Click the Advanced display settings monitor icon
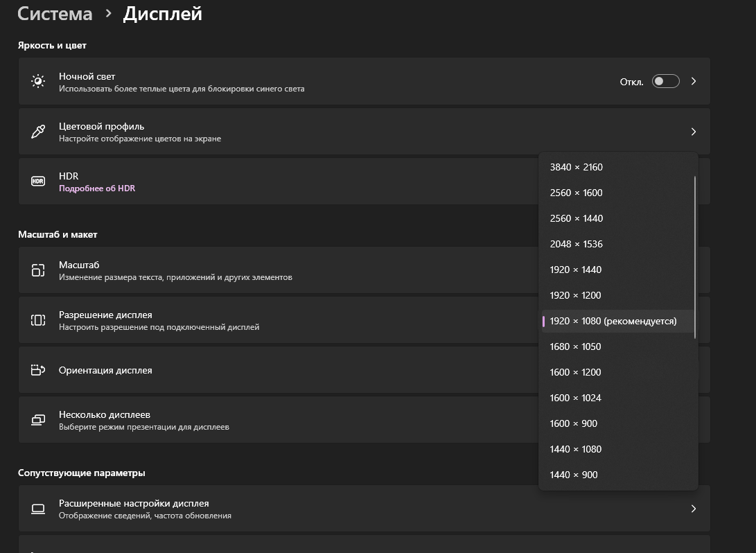The height and width of the screenshot is (553, 756). point(38,509)
